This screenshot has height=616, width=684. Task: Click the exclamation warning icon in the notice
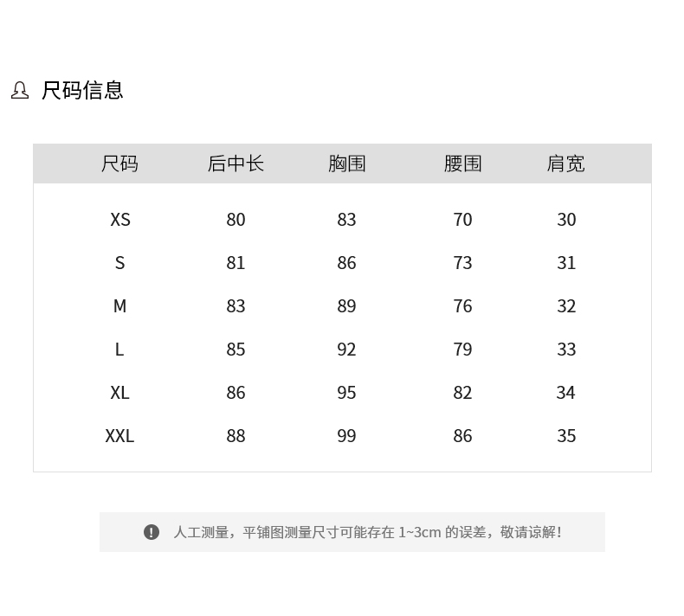pyautogui.click(x=152, y=532)
